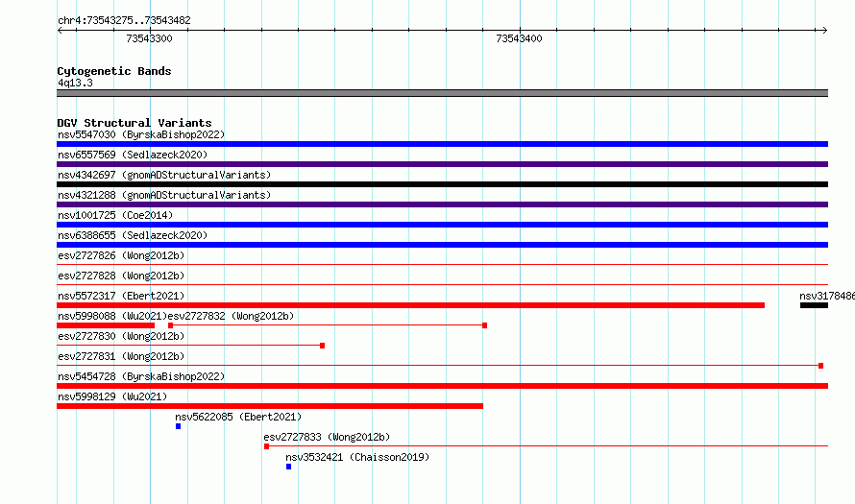
Task: Open esv2727831 (Wong2012b) variant label
Action: [x=121, y=356]
